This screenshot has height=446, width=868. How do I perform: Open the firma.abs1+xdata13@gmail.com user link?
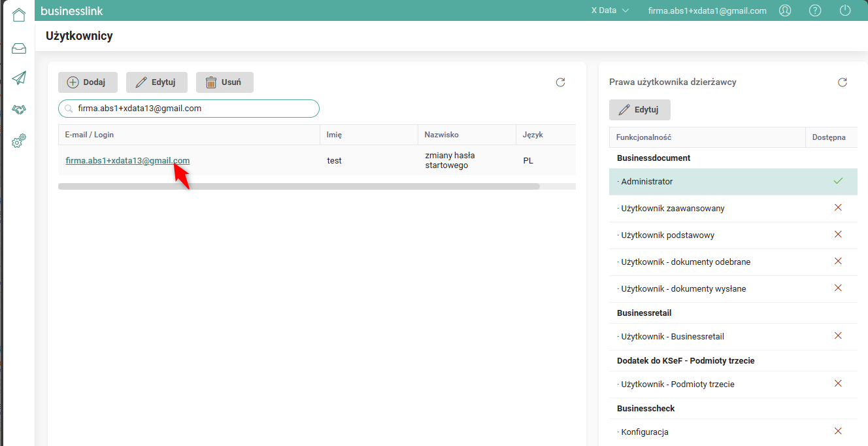(x=127, y=160)
